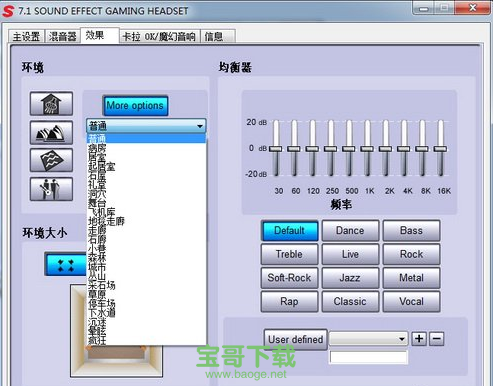Select the 效果 tab
The height and width of the screenshot is (386, 493).
pyautogui.click(x=100, y=35)
